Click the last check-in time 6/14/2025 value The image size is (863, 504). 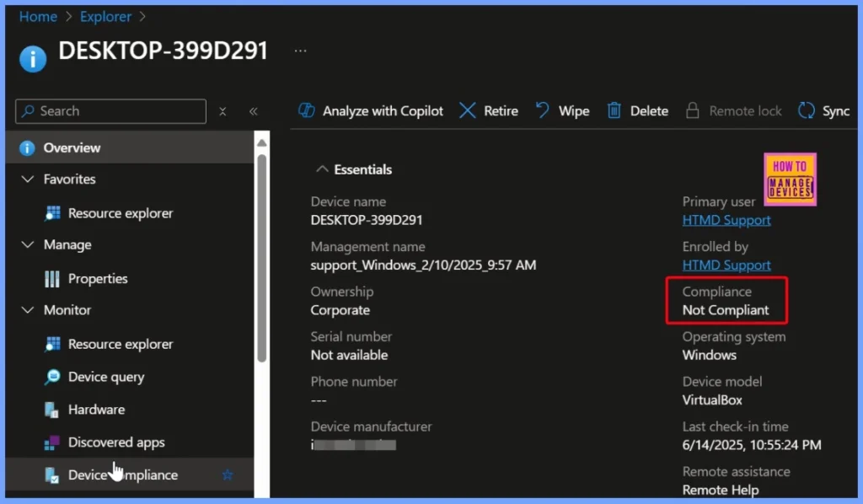pyautogui.click(x=752, y=445)
